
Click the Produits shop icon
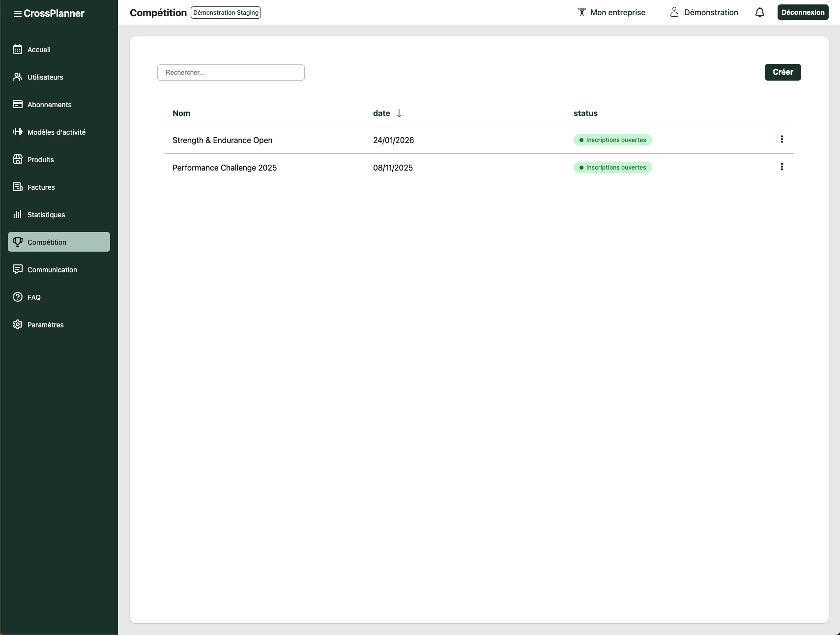point(18,159)
